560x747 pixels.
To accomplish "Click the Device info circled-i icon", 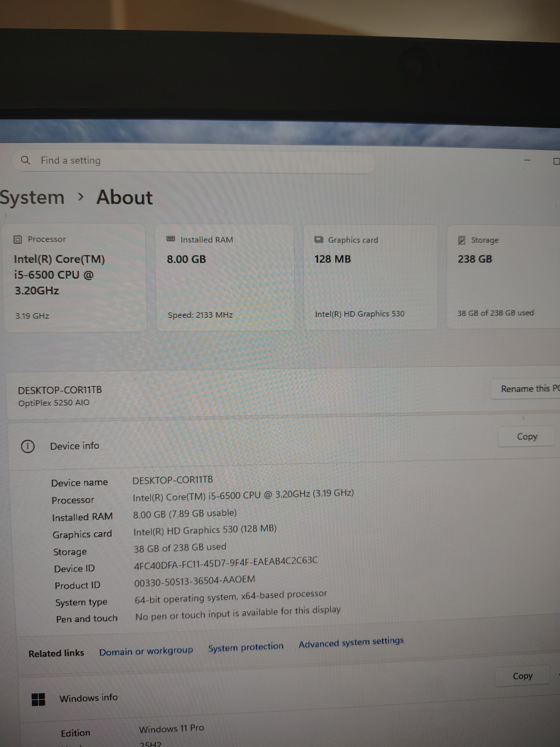I will (x=28, y=446).
